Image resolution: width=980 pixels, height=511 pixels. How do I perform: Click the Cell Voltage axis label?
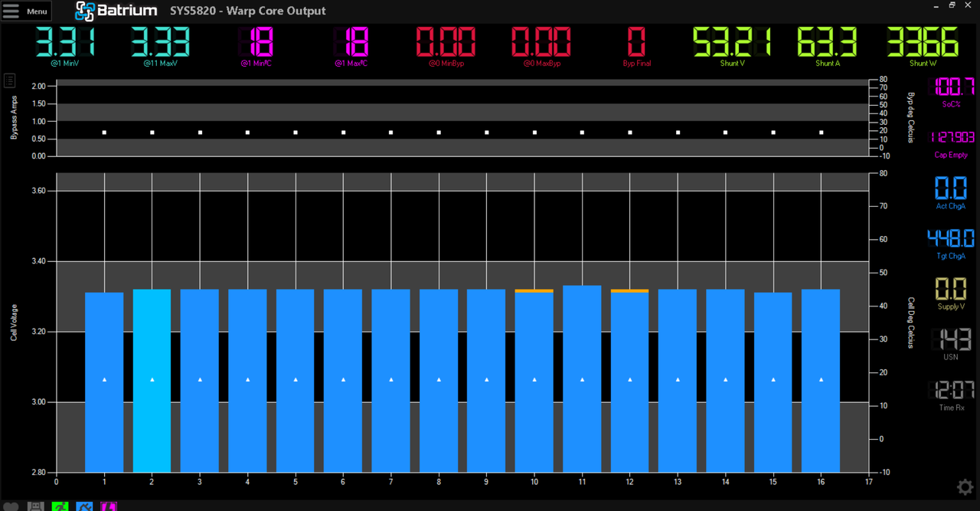14,322
